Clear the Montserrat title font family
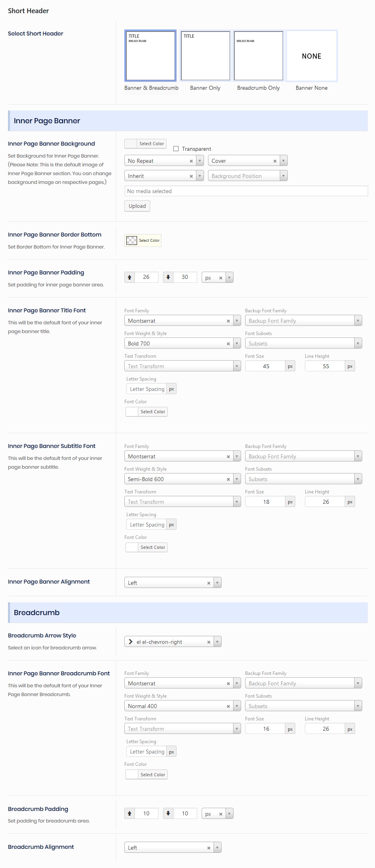The height and width of the screenshot is (868, 375). click(x=228, y=321)
